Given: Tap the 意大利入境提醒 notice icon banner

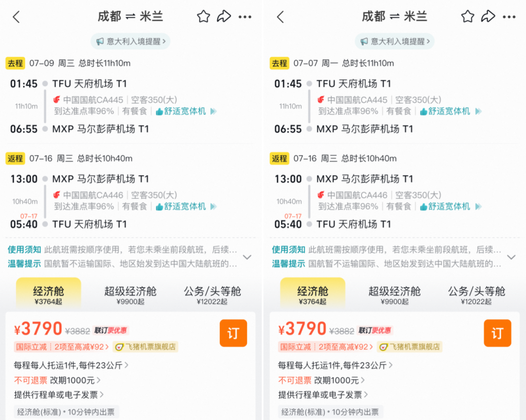Looking at the screenshot, I should coord(130,41).
